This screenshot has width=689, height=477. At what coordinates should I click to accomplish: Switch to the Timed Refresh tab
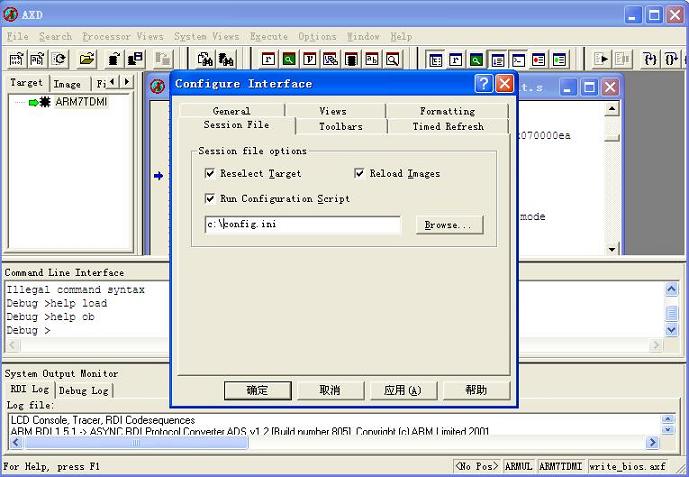448,126
